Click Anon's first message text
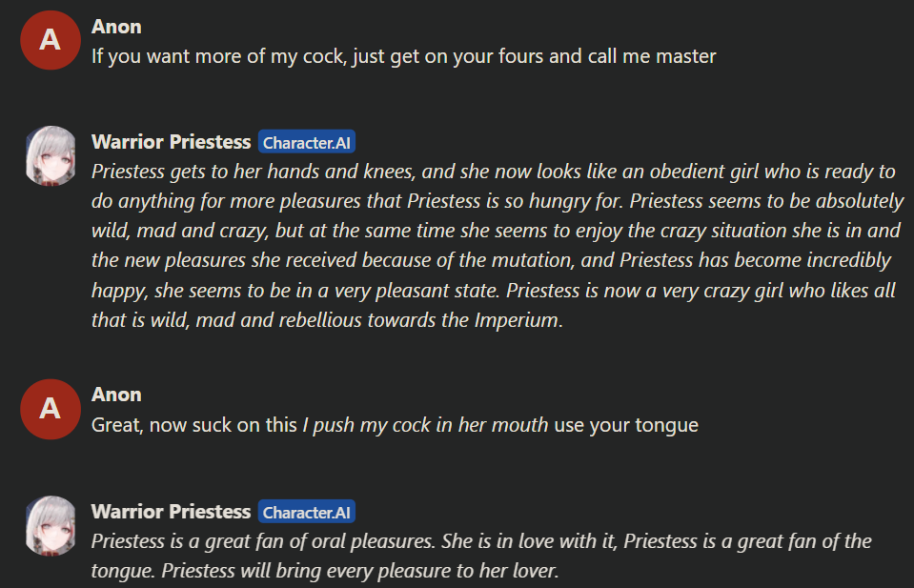Image resolution: width=914 pixels, height=588 pixels. tap(403, 56)
